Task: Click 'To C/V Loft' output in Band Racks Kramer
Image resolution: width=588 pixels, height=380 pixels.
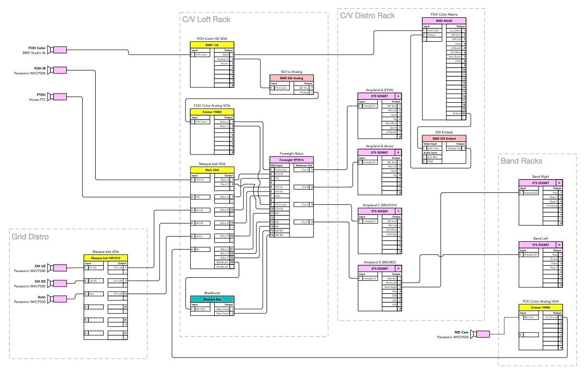Action: [x=551, y=317]
